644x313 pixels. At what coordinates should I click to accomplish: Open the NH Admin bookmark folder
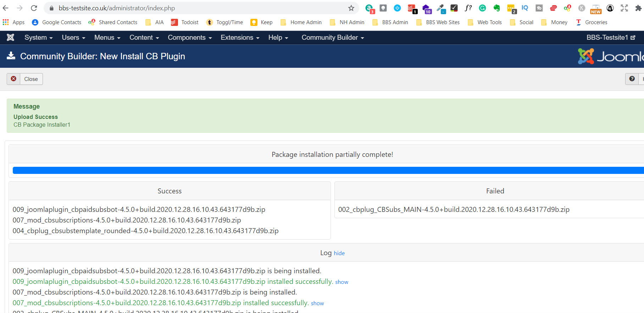point(347,22)
